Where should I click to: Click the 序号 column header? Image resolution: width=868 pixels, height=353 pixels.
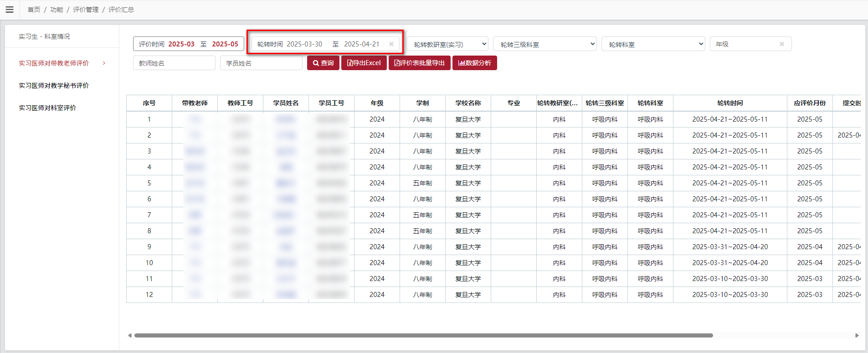coord(149,103)
